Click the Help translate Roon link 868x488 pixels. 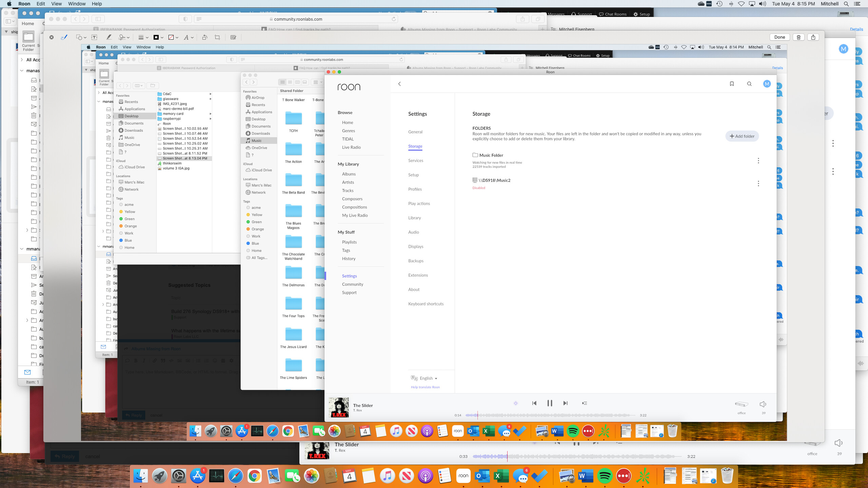[425, 387]
